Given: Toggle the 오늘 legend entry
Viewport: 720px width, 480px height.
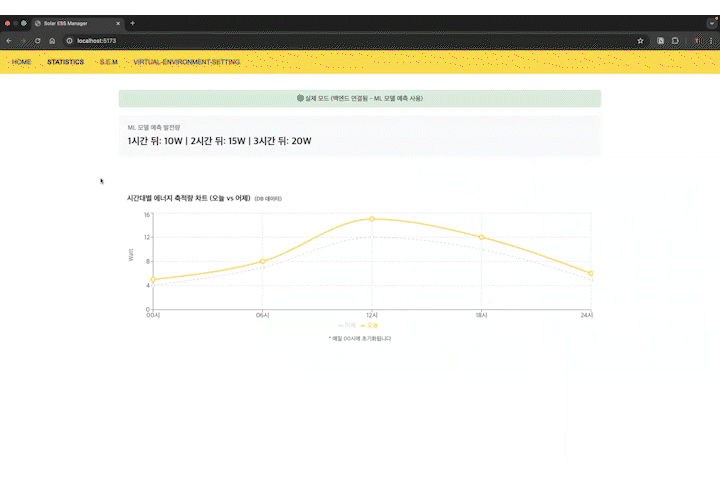Looking at the screenshot, I should pos(369,326).
